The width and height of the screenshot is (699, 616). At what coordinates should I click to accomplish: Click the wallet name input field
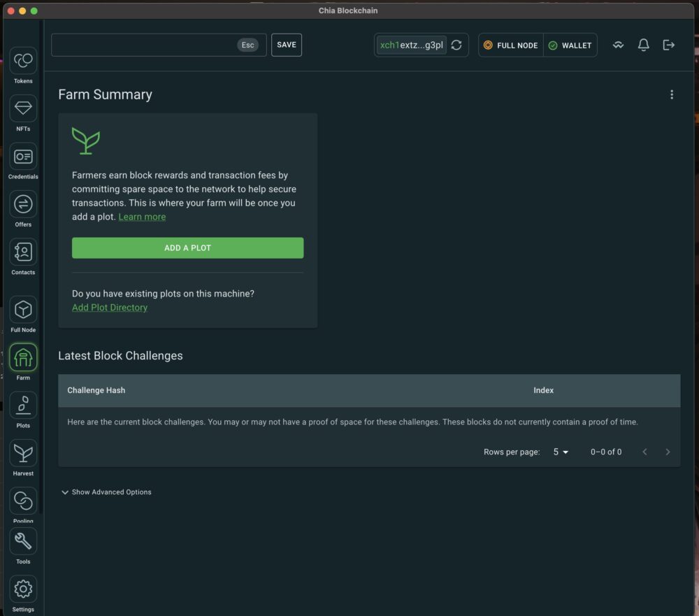(159, 45)
